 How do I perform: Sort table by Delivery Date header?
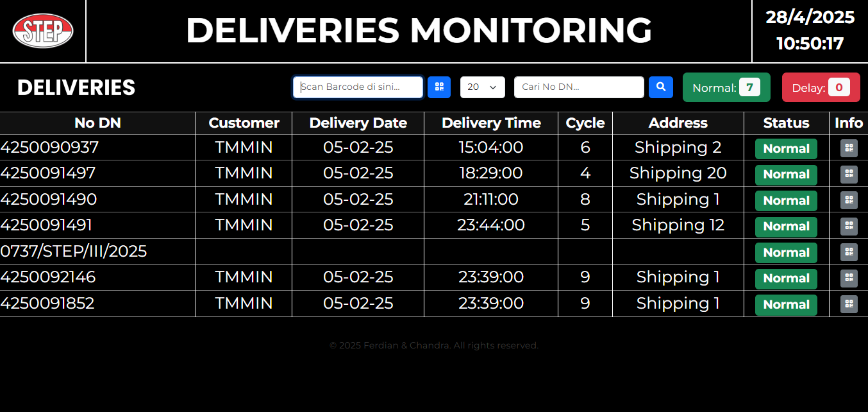pos(358,123)
